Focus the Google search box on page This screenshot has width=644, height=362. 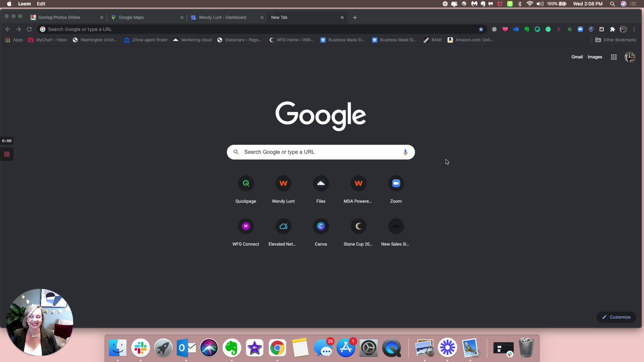pyautogui.click(x=320, y=152)
